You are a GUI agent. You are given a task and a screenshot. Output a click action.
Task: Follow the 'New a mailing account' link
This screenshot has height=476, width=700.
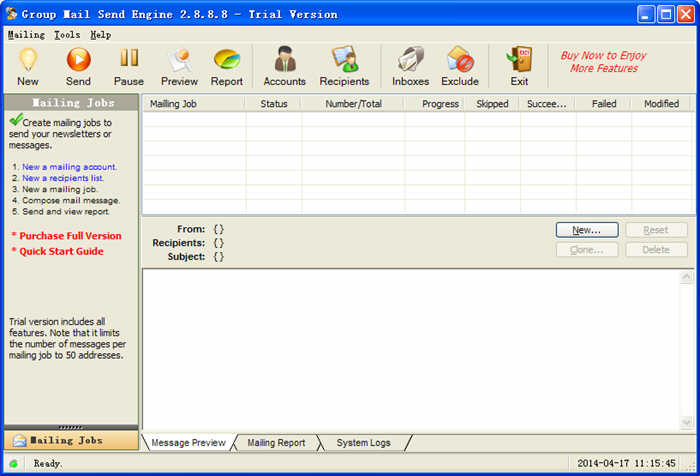click(69, 167)
